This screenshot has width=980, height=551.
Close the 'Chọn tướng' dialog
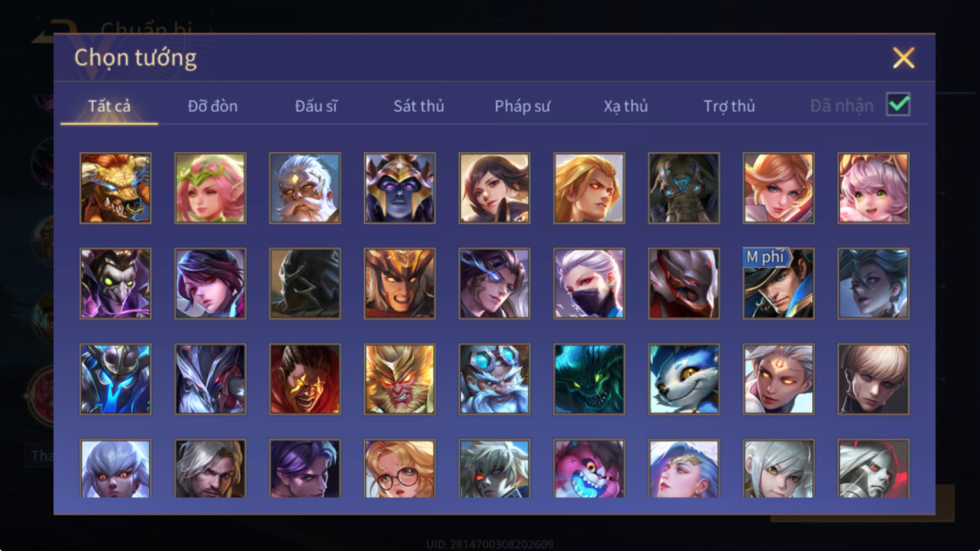click(903, 58)
